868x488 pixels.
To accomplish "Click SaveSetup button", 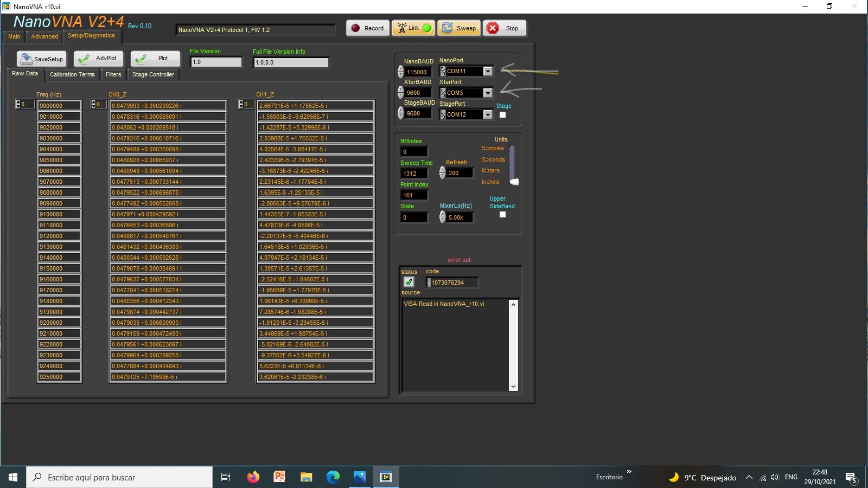I will tap(41, 59).
